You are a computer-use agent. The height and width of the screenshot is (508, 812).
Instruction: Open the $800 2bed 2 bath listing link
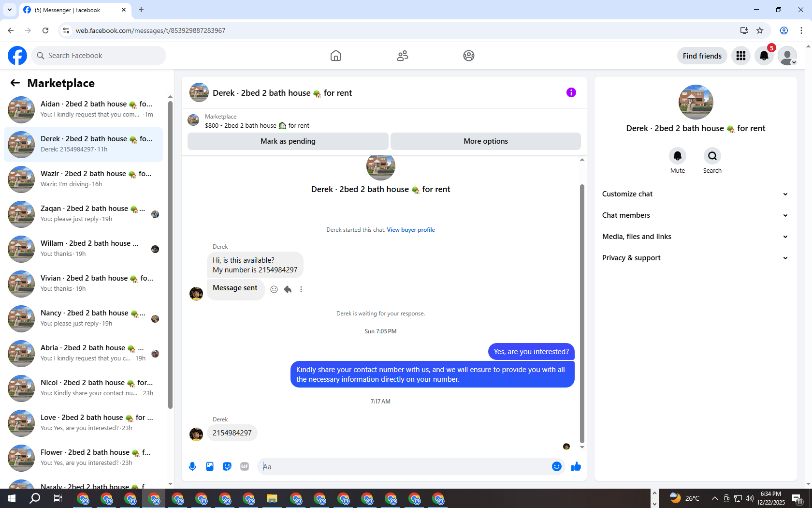(257, 125)
